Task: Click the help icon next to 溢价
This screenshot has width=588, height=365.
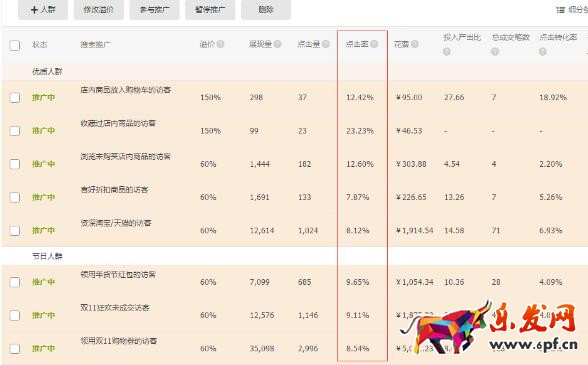Action: [220, 44]
